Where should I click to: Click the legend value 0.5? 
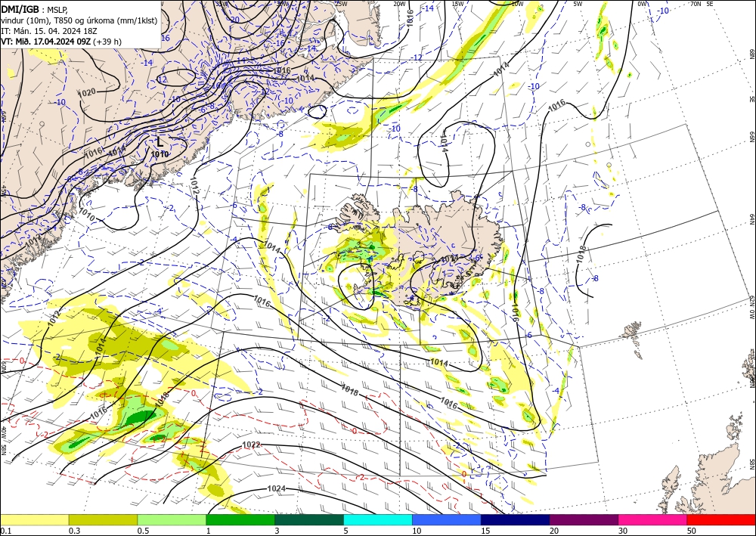(142, 531)
